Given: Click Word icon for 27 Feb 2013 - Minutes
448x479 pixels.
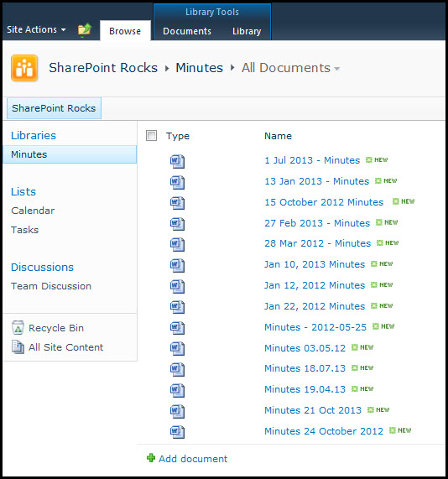Looking at the screenshot, I should click(177, 224).
